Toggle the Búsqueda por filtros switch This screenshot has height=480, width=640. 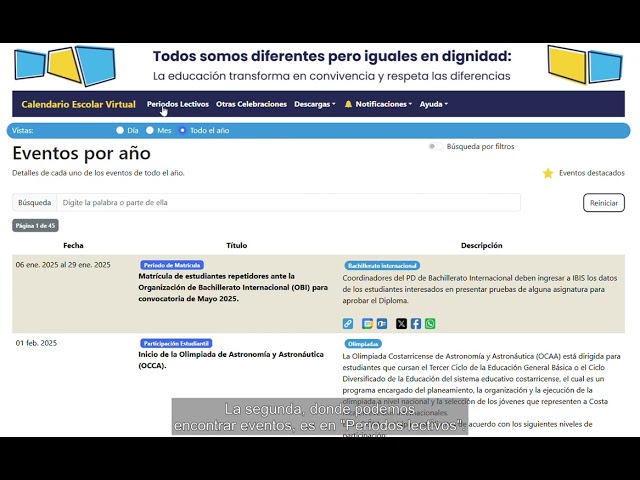(x=435, y=147)
